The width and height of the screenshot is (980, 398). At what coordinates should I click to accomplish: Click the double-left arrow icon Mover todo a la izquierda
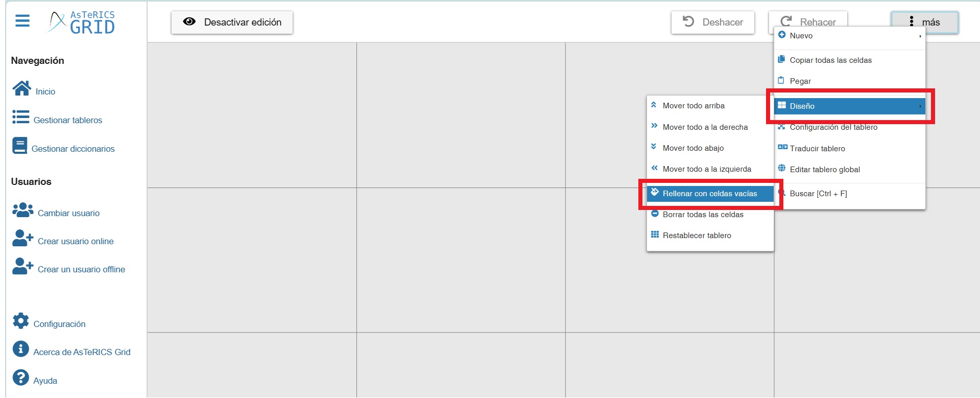point(654,168)
